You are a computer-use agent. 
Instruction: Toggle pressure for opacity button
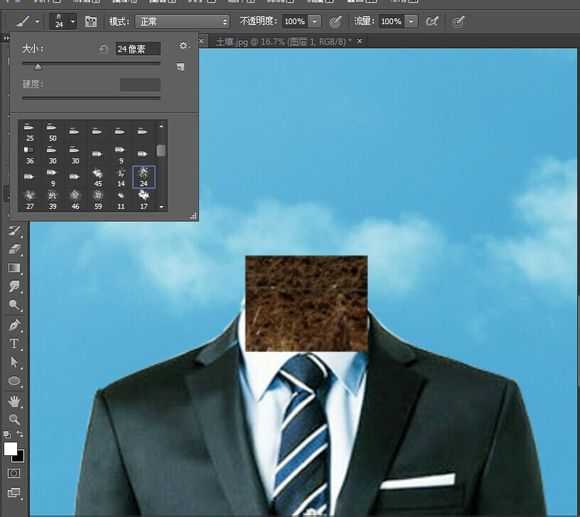(x=335, y=21)
